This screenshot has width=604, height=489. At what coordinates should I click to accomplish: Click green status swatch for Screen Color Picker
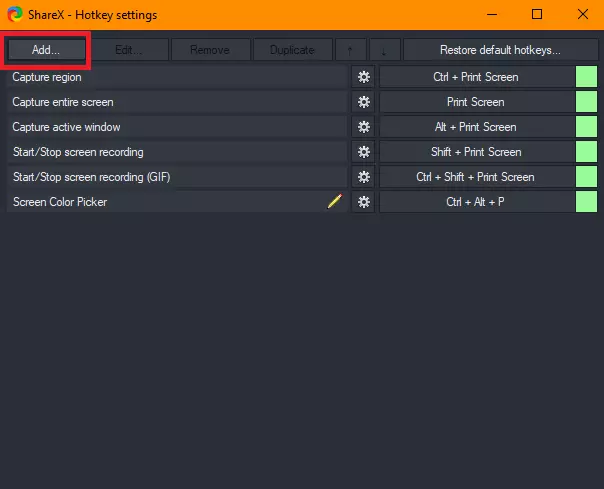tap(586, 202)
